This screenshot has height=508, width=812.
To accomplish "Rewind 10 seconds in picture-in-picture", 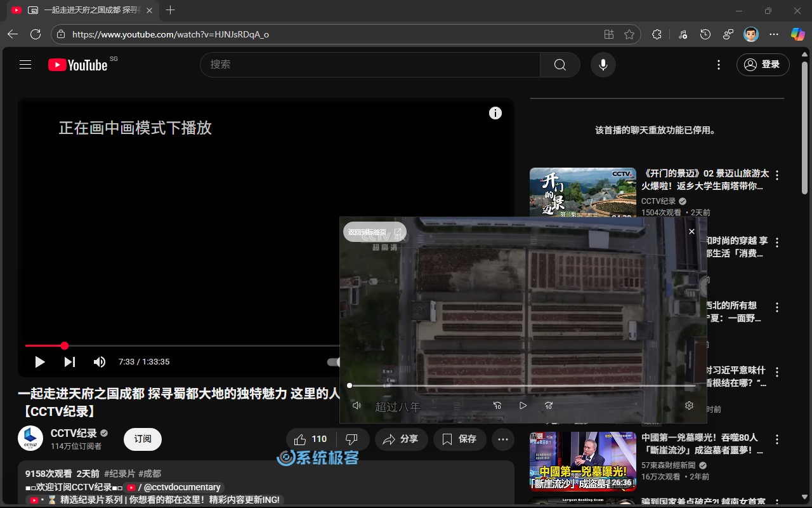I will click(497, 405).
